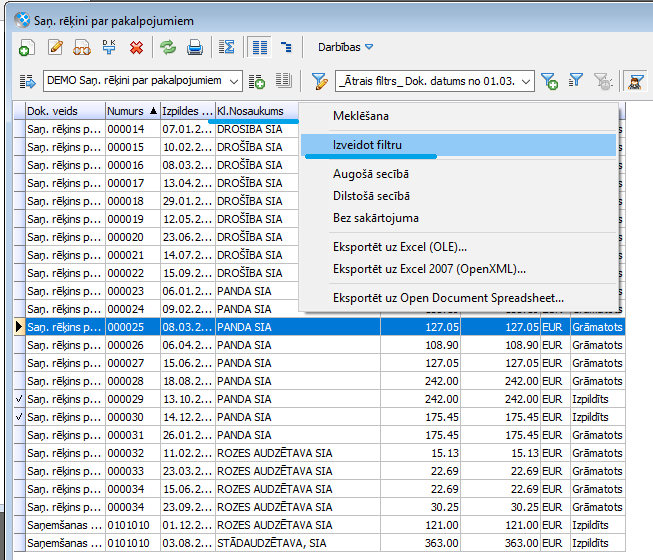The width and height of the screenshot is (653, 560).
Task: Choose Dilstošā secībā sort option
Action: pos(370,196)
